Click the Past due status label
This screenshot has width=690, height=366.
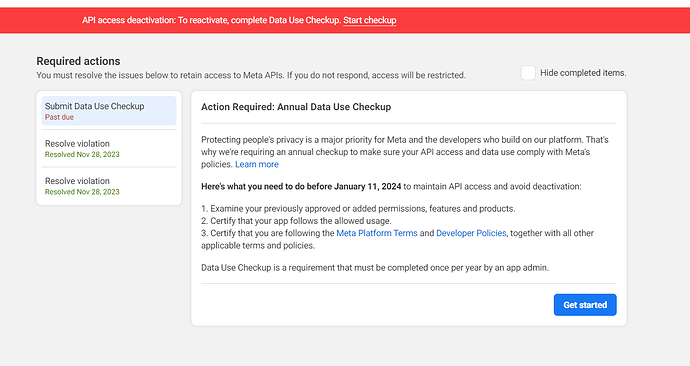tap(59, 117)
